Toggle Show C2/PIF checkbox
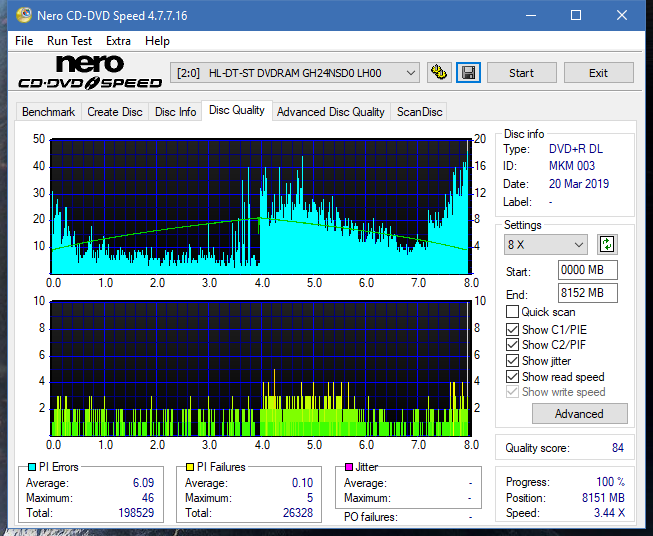The height and width of the screenshot is (536, 653). point(512,345)
